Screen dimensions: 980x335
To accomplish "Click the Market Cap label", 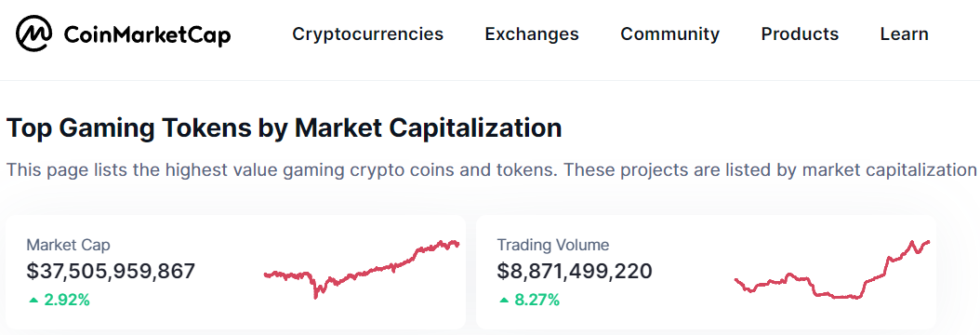I will click(69, 245).
